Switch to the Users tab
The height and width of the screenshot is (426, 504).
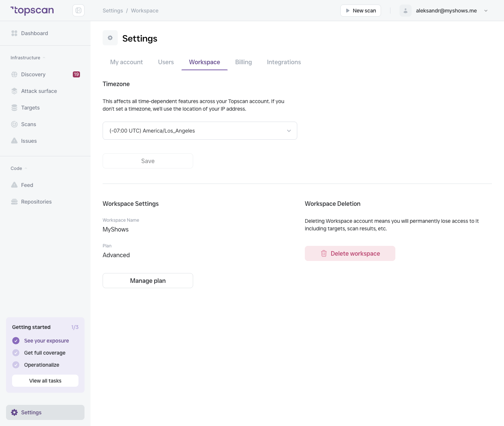pyautogui.click(x=166, y=62)
